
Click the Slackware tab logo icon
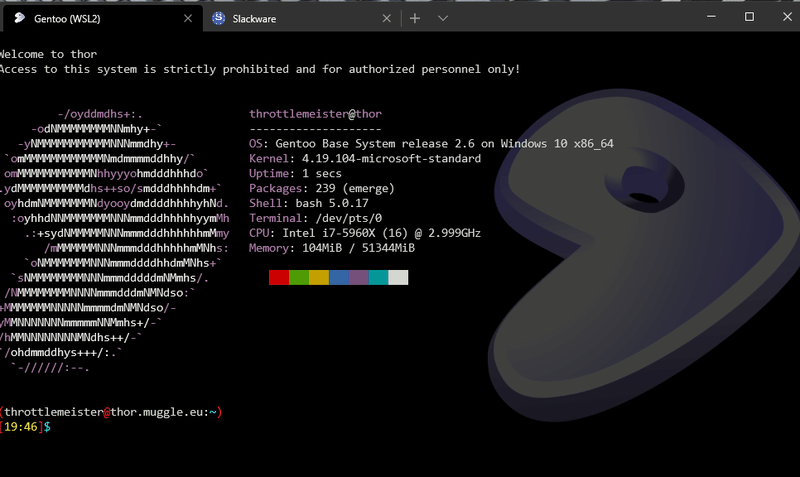pos(218,18)
